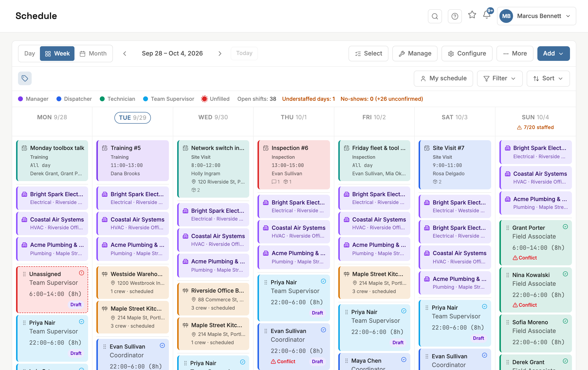Open the help question mark icon

pos(454,16)
